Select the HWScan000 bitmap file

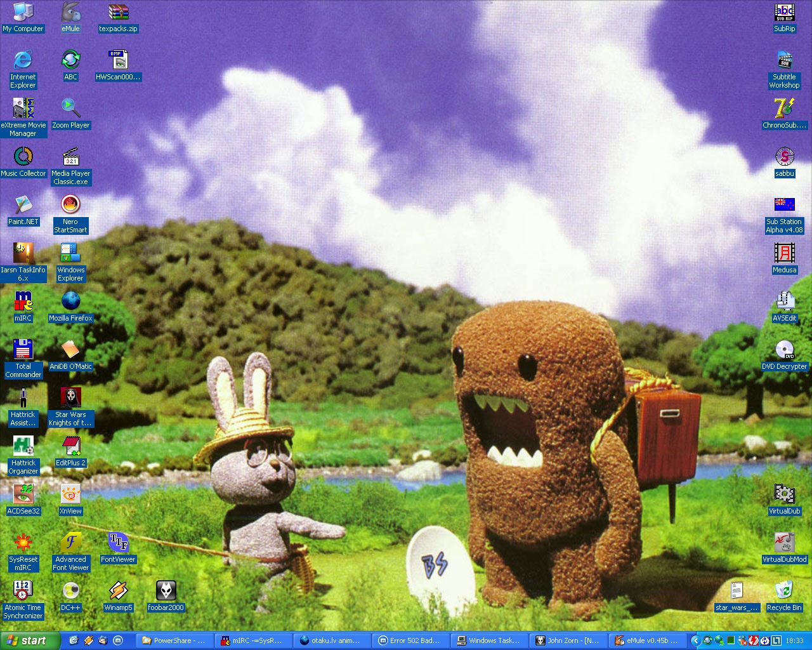[x=118, y=65]
